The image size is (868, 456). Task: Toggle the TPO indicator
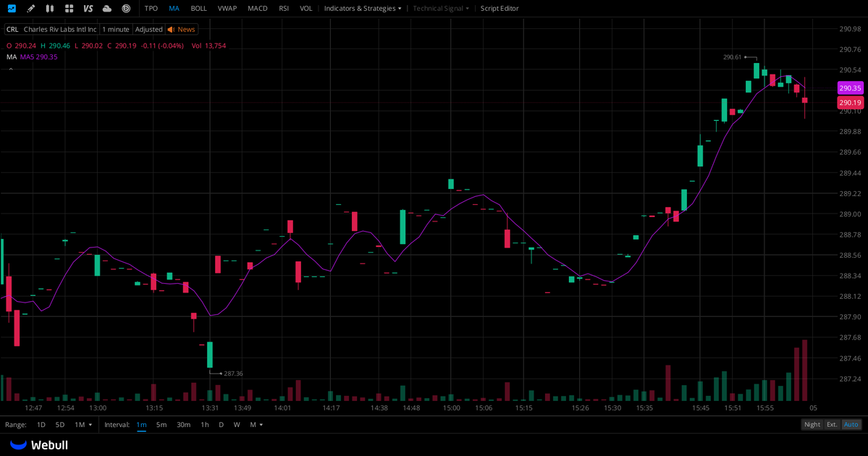[x=151, y=8]
